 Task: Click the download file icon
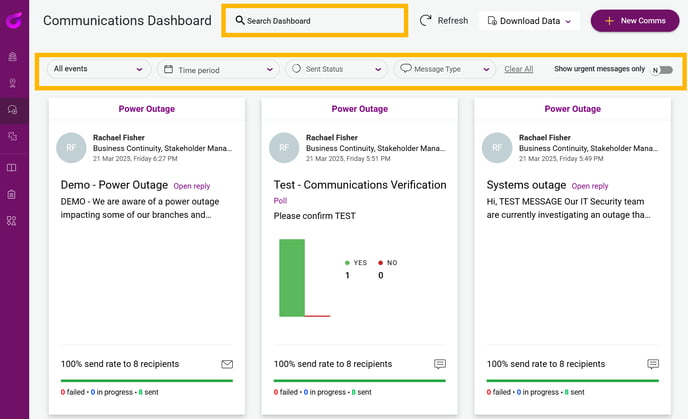[x=492, y=21]
